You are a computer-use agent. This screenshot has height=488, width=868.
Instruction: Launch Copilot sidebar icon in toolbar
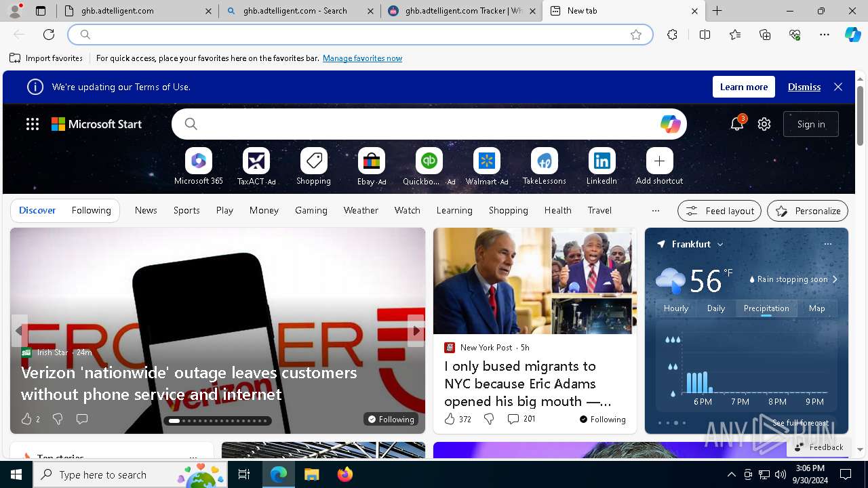852,35
